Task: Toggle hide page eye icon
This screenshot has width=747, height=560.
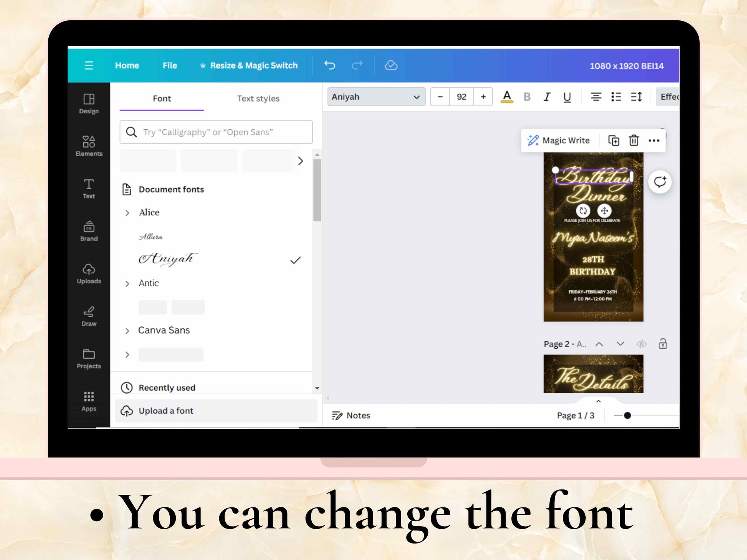Action: 641,344
